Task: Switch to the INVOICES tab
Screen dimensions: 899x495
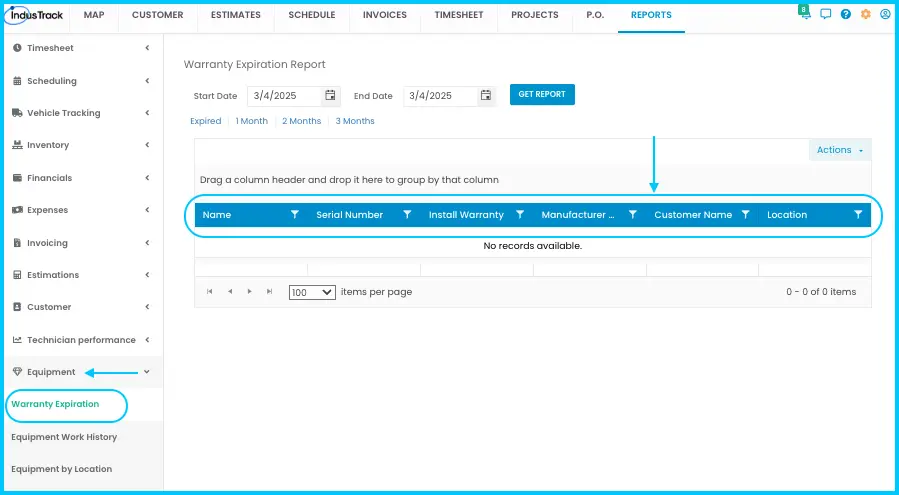Action: click(x=385, y=15)
